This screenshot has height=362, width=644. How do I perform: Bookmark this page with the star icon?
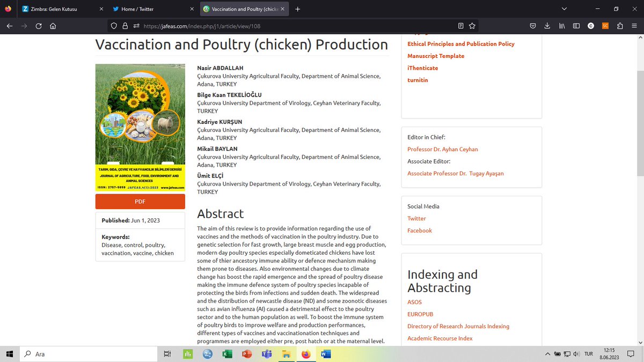click(x=472, y=26)
